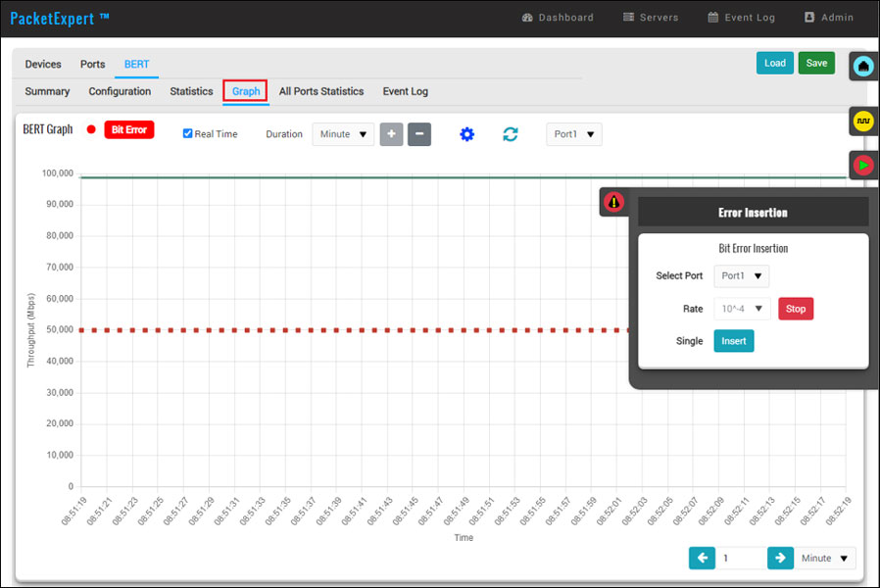Click the home side panel icon
This screenshot has height=588, width=880.
click(x=863, y=67)
